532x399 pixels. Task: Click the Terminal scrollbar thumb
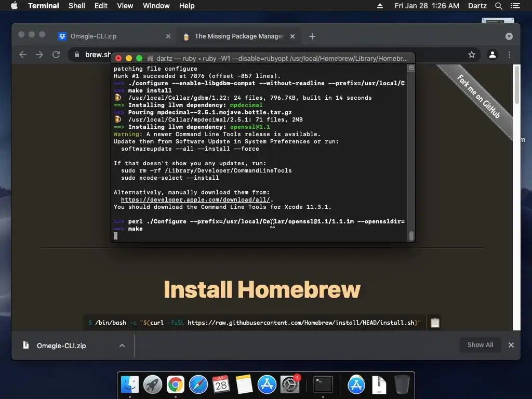point(411,236)
